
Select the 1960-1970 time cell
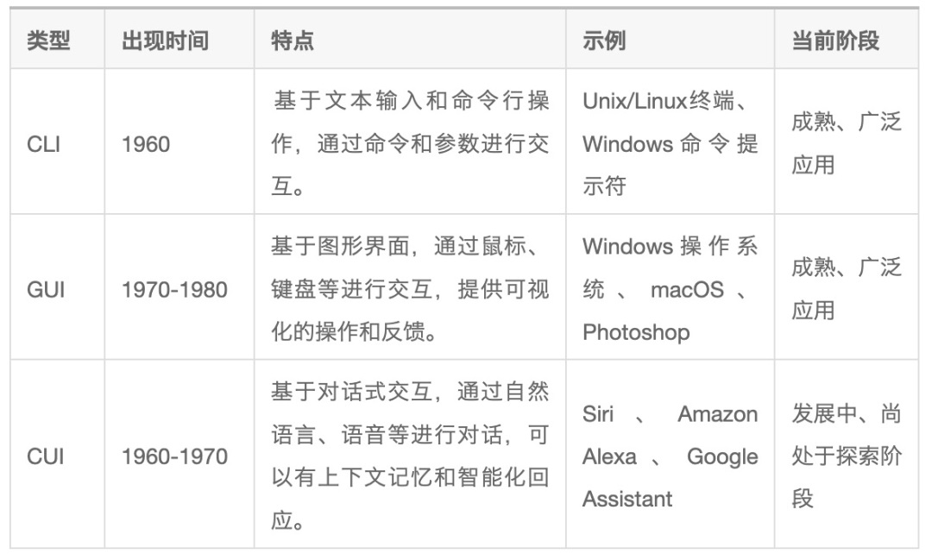point(174,456)
